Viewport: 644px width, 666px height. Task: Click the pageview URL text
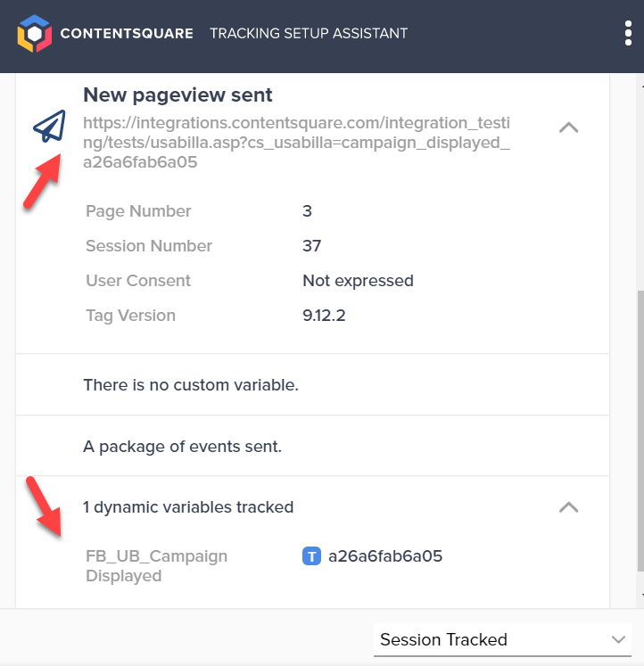tap(296, 143)
